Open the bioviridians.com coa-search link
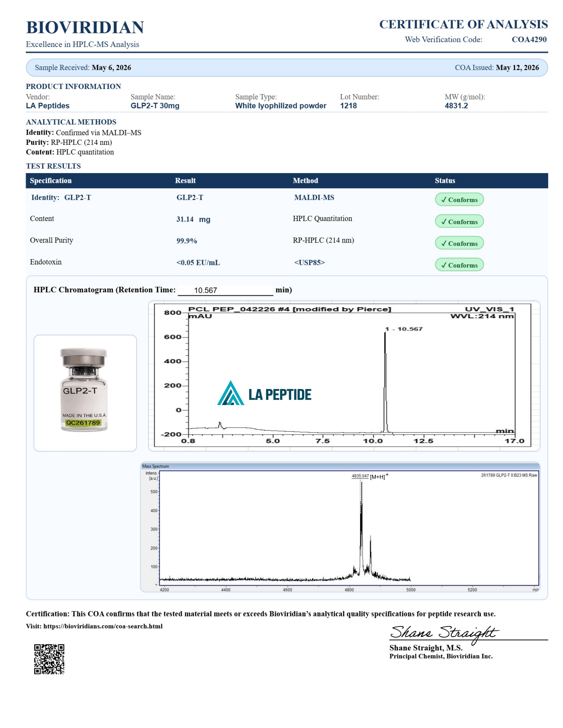 click(103, 626)
